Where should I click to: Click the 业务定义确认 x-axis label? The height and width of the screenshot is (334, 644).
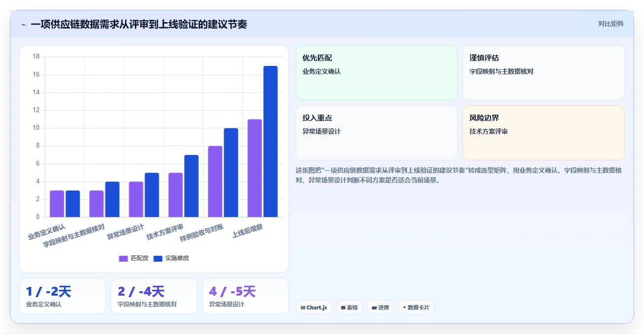click(x=47, y=232)
